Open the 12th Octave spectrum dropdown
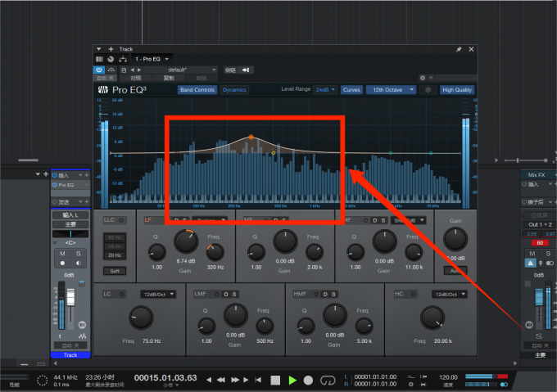This screenshot has height=392, width=557. pyautogui.click(x=391, y=90)
